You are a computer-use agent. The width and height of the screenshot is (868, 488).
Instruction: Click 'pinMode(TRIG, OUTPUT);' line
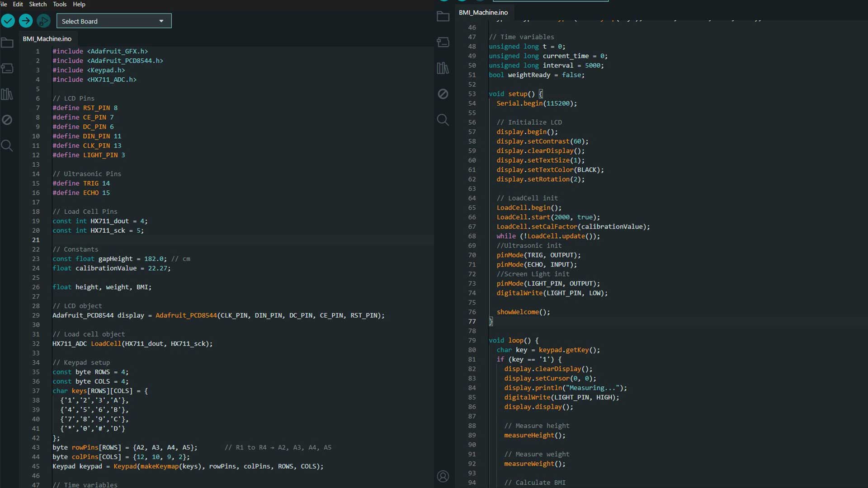click(x=539, y=255)
